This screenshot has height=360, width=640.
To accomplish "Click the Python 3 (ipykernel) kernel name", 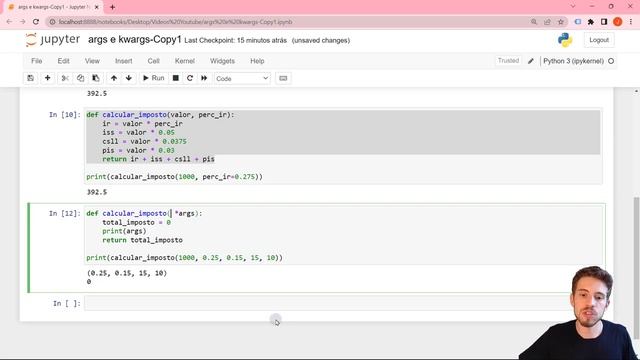I will [573, 61].
